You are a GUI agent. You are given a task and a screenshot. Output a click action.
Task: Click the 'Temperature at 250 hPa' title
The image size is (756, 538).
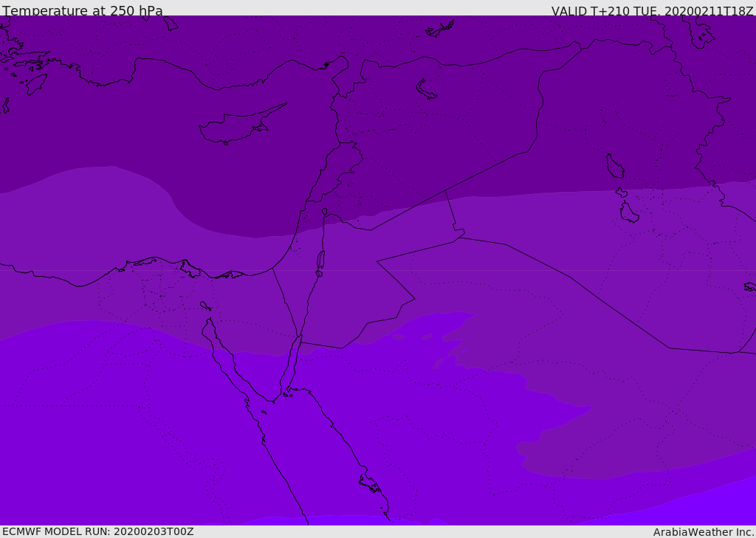point(83,10)
